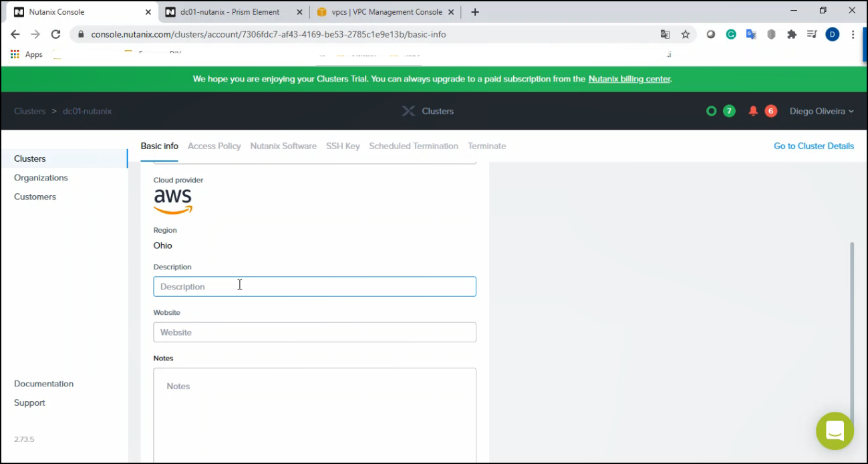Select Organizations in the left sidebar
868x464 pixels.
41,178
